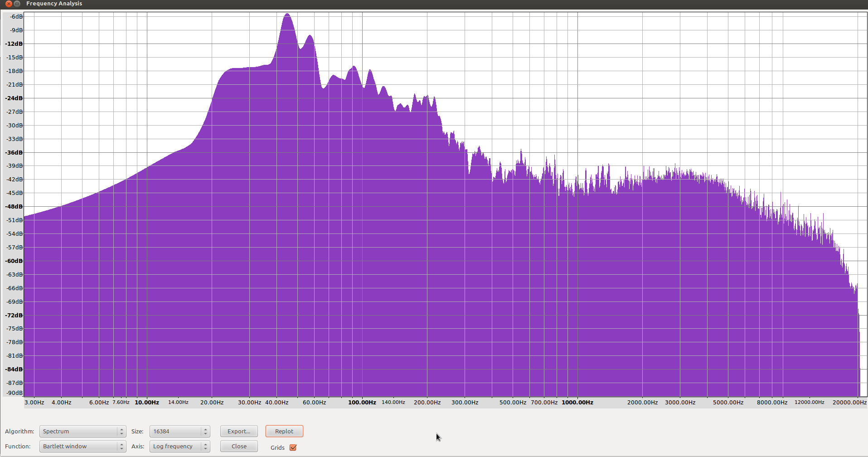Click the 2000.00Hz frequency label
The height and width of the screenshot is (457, 868).
642,402
